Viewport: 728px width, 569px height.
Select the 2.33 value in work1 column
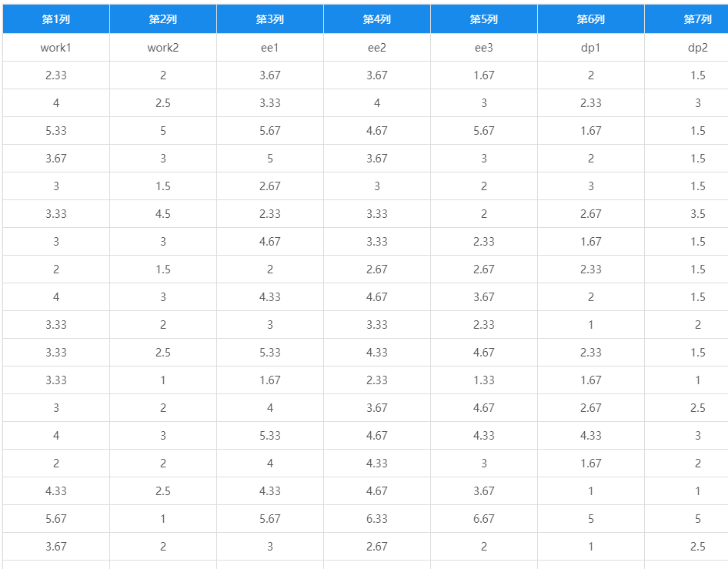point(56,75)
